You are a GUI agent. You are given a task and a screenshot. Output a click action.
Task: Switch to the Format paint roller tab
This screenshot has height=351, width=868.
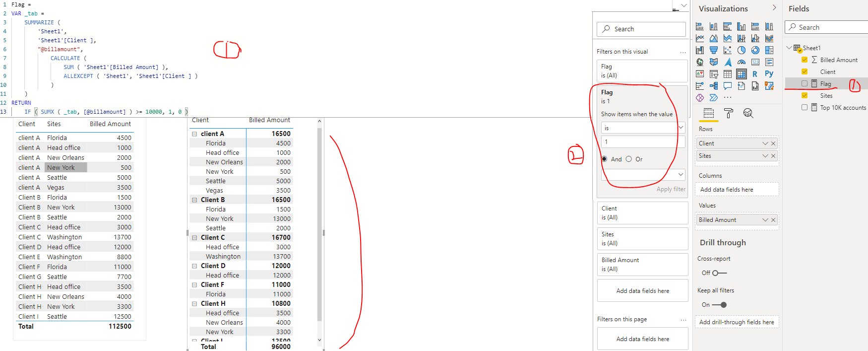(x=729, y=114)
